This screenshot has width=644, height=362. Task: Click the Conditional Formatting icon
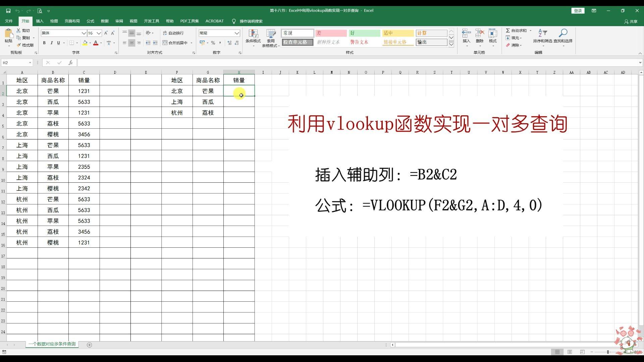click(253, 34)
